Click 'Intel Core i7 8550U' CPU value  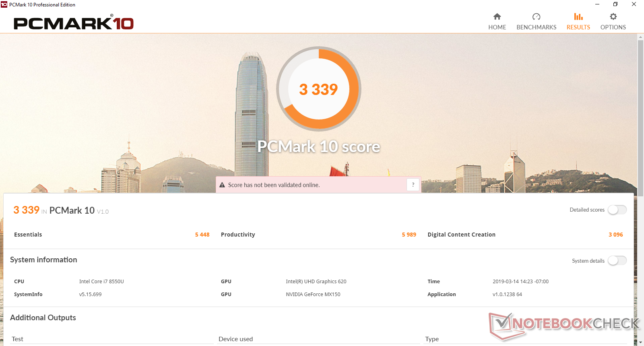point(101,282)
